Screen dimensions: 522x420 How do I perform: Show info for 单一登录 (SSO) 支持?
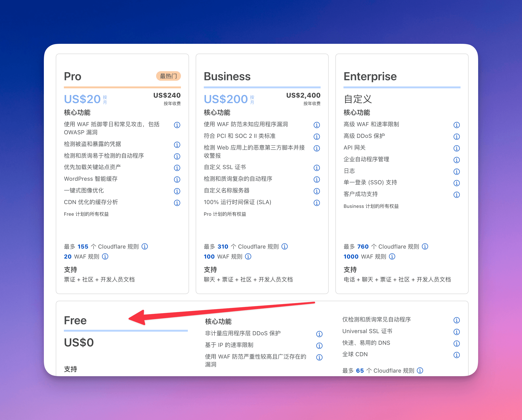click(456, 183)
